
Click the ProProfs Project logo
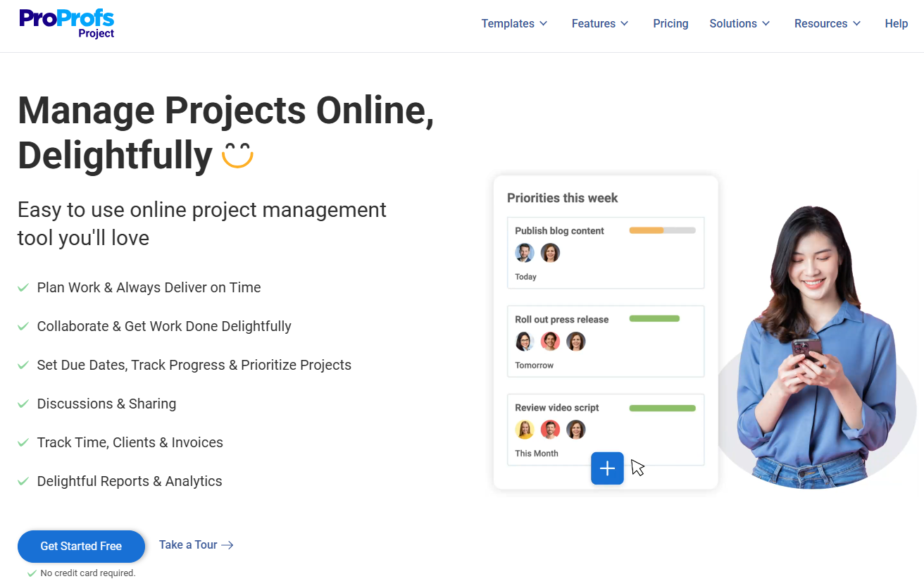click(67, 23)
